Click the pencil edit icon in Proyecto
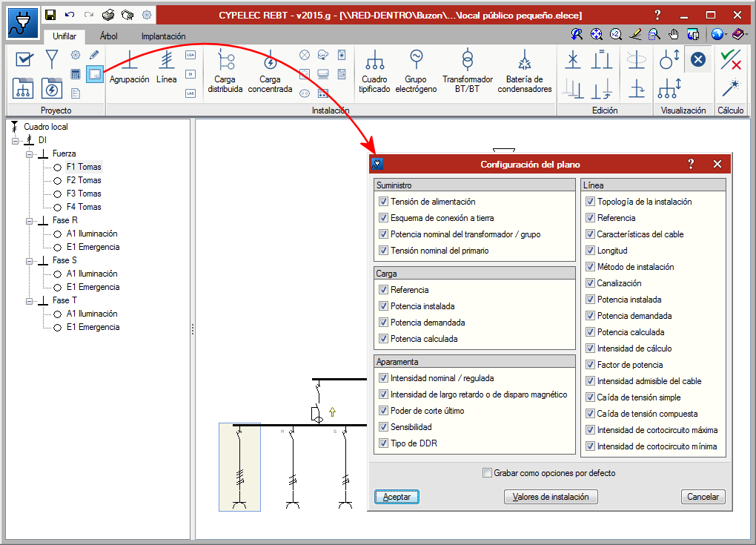Screen dimensions: 756x545 pos(94,55)
